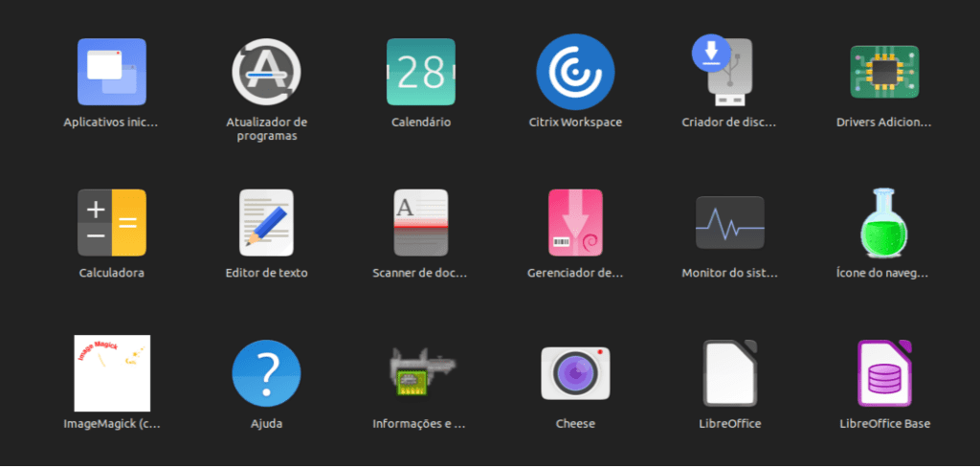The image size is (980, 468).
Task: Click the "Ícone do naveg…" label
Action: pyautogui.click(x=883, y=273)
